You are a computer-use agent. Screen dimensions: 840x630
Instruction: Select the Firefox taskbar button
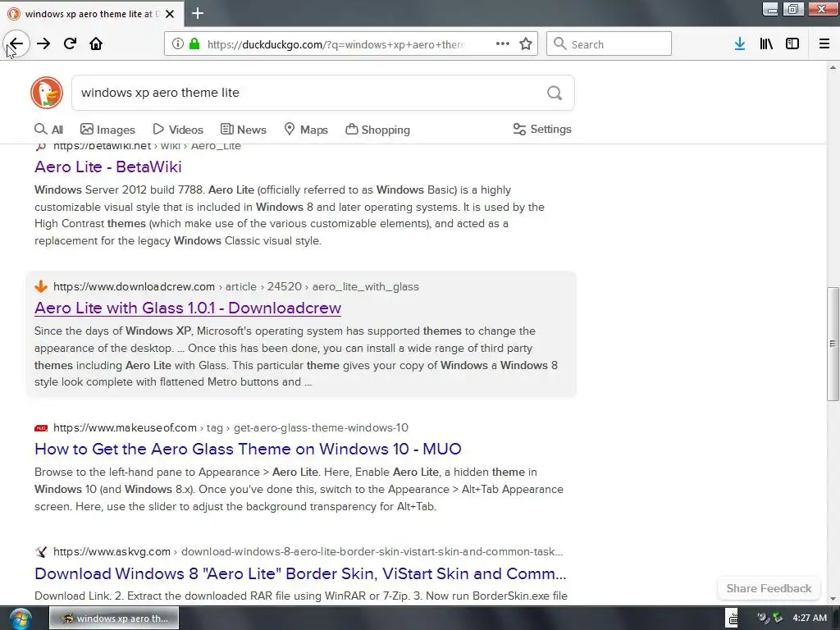(x=114, y=619)
